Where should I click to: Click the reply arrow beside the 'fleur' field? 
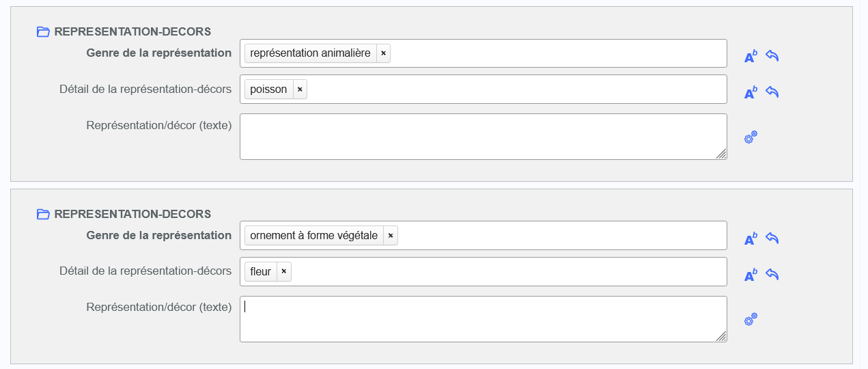click(772, 275)
